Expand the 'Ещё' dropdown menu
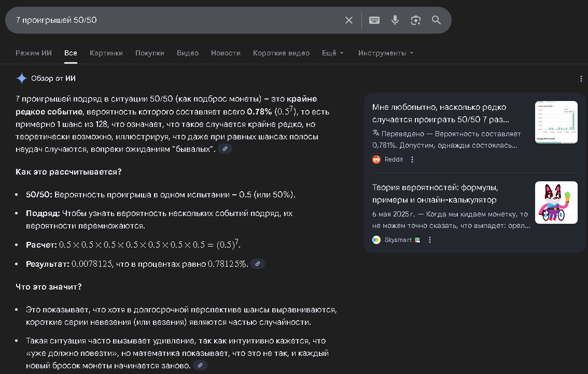The height and width of the screenshot is (374, 588). pos(332,53)
